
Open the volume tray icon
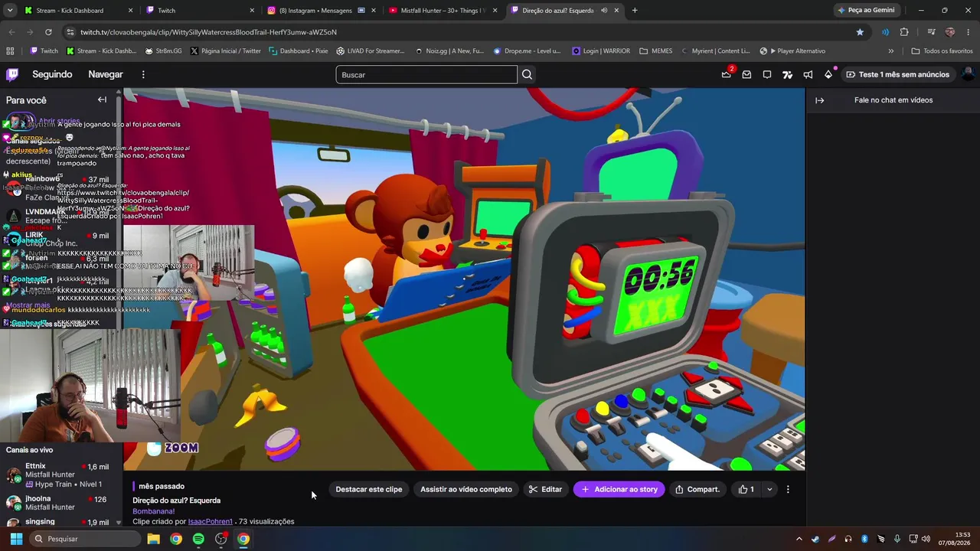(926, 539)
